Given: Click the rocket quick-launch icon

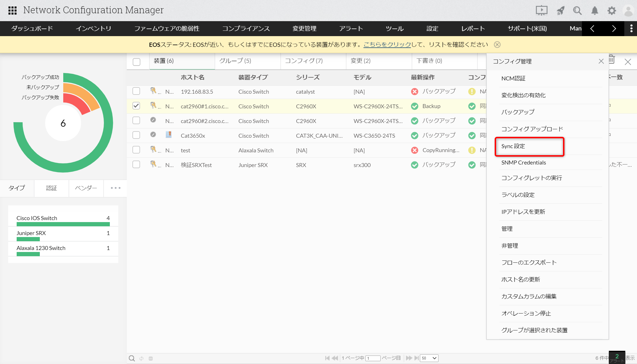Looking at the screenshot, I should [x=560, y=11].
